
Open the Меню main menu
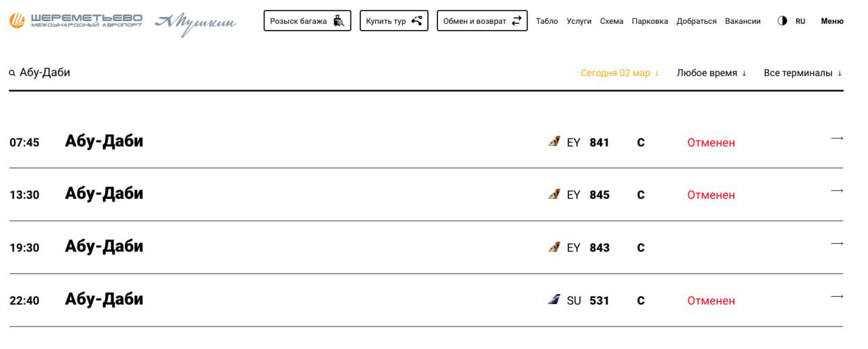(832, 21)
